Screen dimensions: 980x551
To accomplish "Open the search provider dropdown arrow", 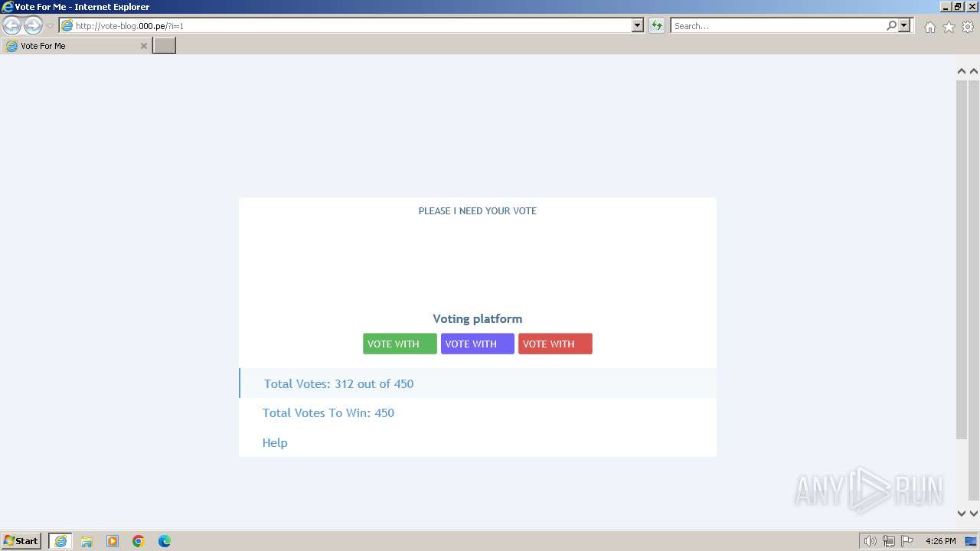I will coord(904,25).
